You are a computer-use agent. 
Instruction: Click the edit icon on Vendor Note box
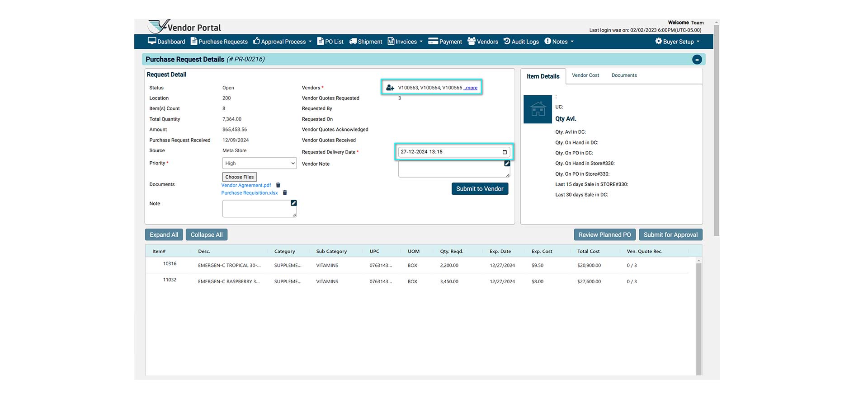point(507,164)
